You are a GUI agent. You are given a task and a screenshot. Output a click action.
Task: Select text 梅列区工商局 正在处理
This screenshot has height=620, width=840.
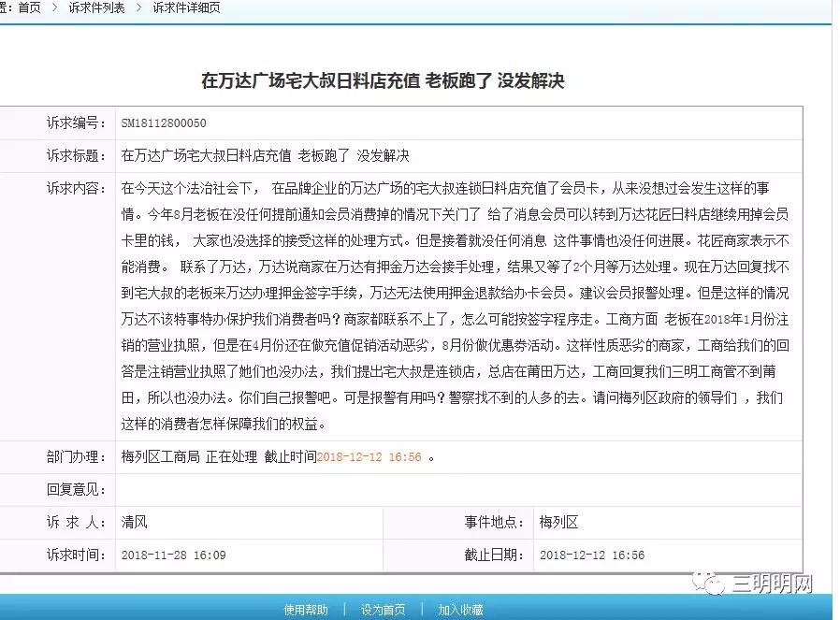point(189,456)
